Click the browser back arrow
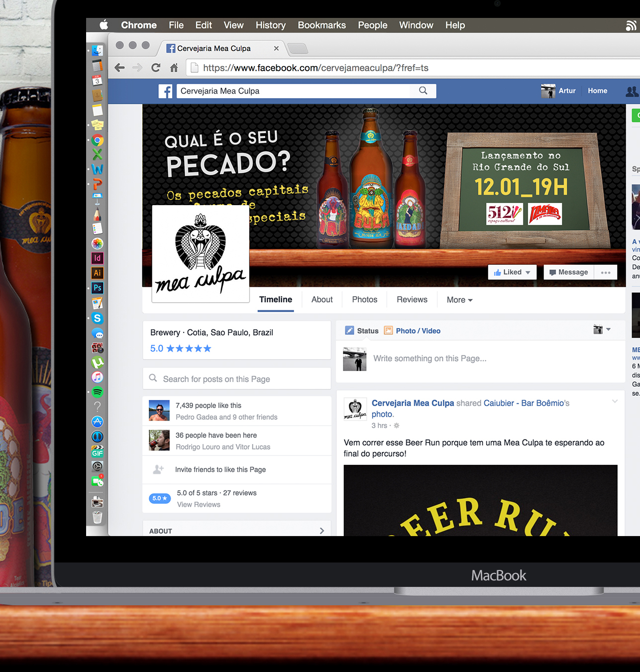This screenshot has height=672, width=640. tap(119, 68)
